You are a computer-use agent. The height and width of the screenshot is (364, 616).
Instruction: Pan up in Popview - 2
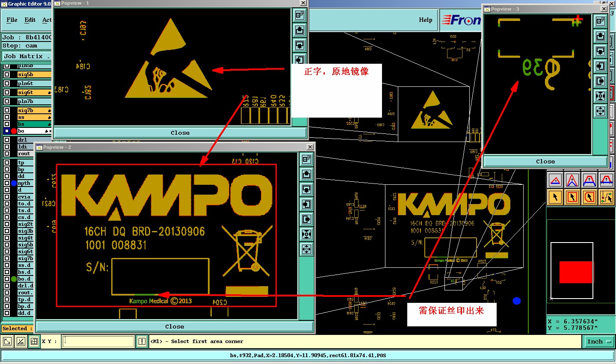[x=306, y=175]
